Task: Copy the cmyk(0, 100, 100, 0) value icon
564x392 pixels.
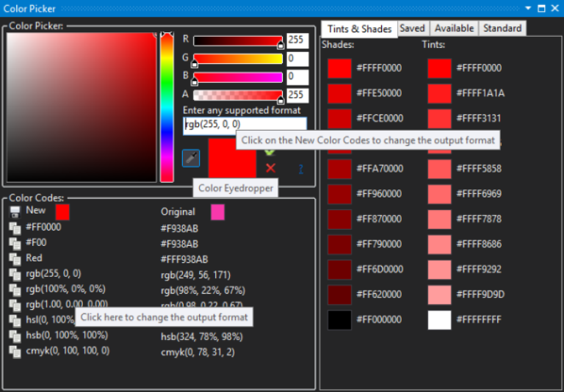Action: click(x=15, y=351)
